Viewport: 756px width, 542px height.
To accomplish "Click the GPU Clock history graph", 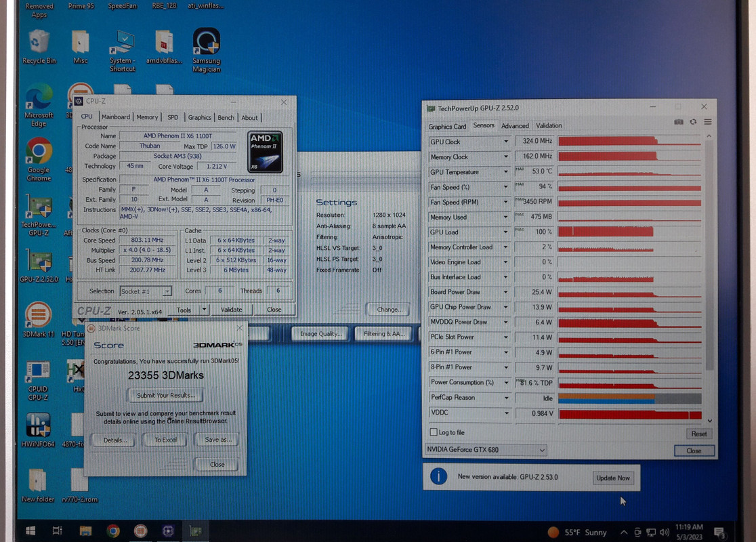I will tap(629, 141).
